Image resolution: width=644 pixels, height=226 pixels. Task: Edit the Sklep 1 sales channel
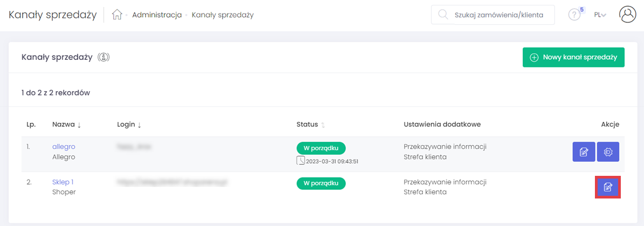pyautogui.click(x=608, y=187)
